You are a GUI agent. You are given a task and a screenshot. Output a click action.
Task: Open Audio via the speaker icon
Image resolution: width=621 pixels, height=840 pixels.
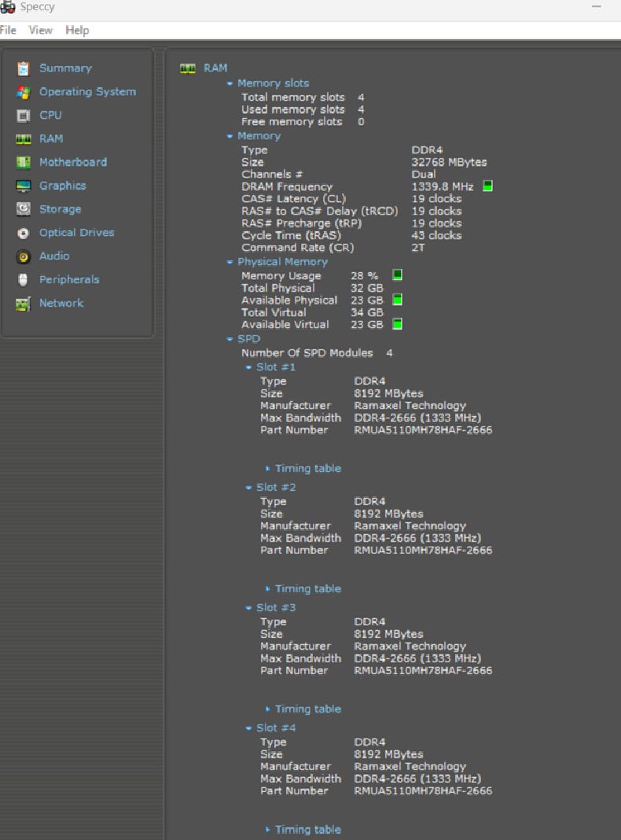[24, 256]
